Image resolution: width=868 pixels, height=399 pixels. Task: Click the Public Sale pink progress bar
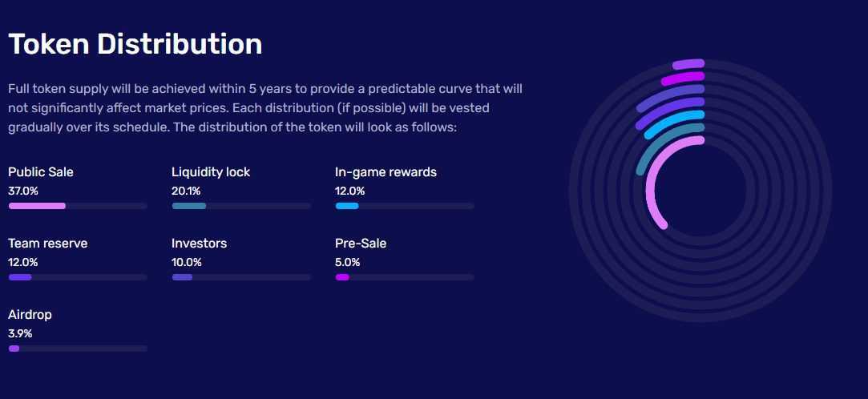(x=37, y=206)
